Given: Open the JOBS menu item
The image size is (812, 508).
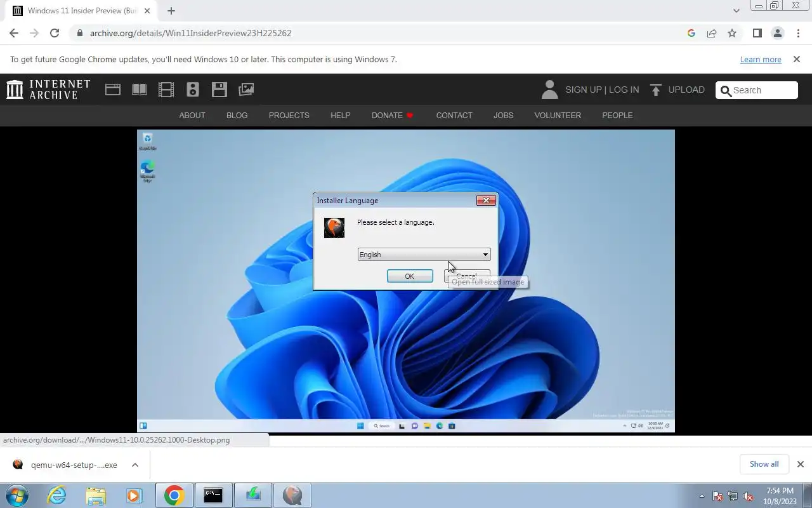Looking at the screenshot, I should click(504, 116).
